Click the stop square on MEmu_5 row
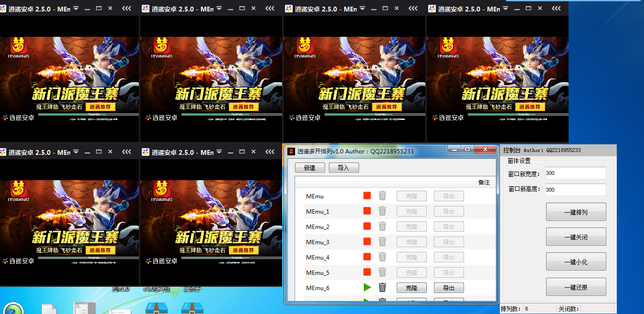Screen dimensions: 644x314 pos(367,272)
